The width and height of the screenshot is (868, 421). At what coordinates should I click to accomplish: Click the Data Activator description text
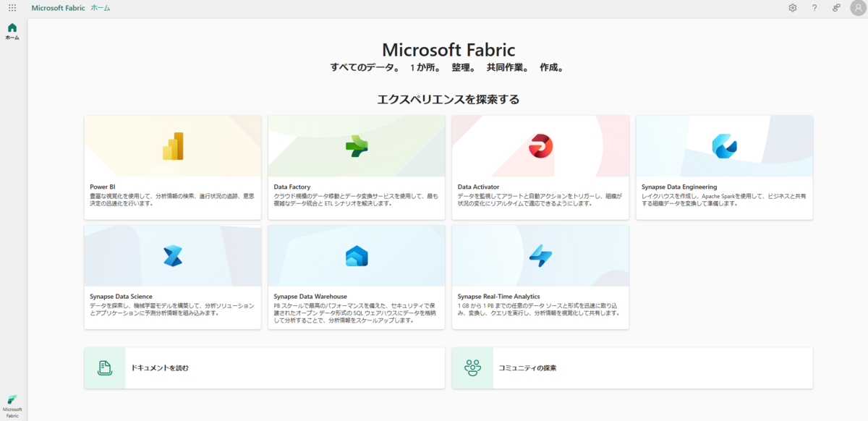click(x=540, y=200)
